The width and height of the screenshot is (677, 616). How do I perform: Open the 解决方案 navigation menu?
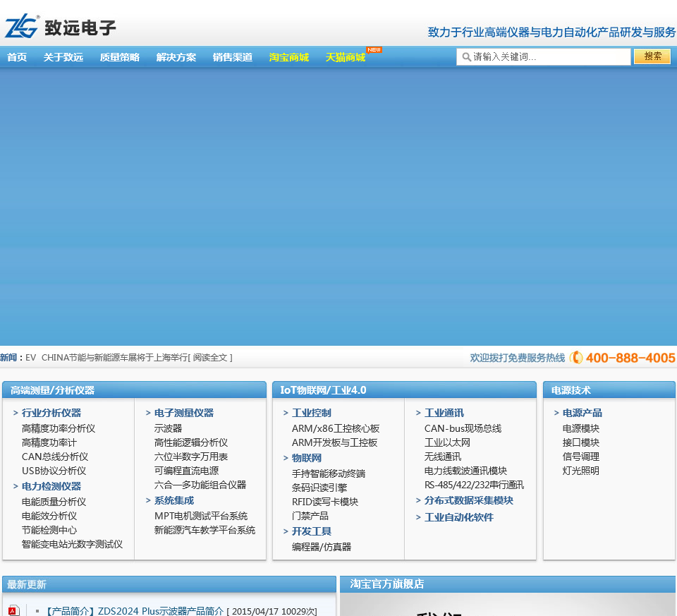point(176,57)
